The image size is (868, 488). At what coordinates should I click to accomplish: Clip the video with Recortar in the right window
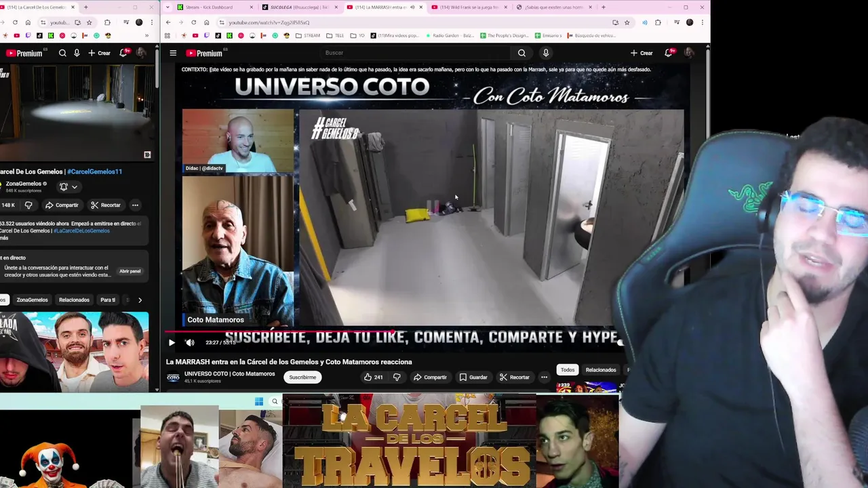point(514,377)
